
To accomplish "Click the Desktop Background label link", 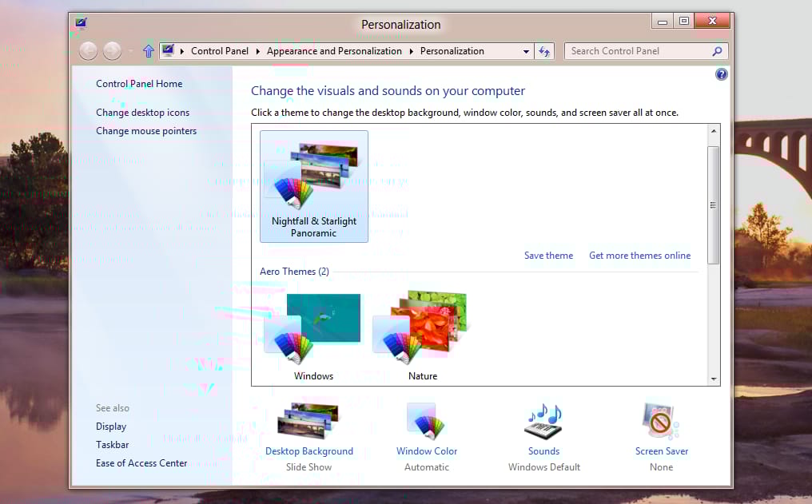I will point(309,451).
